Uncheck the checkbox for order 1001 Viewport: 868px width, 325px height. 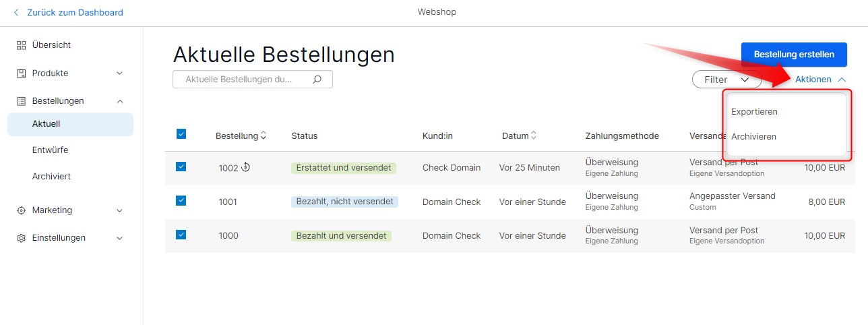(x=181, y=201)
